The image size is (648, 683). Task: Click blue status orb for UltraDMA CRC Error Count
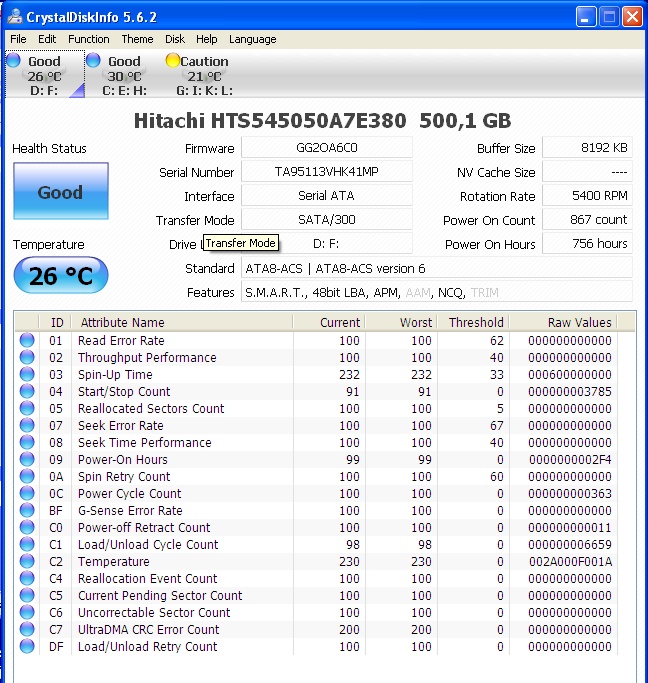point(27,629)
